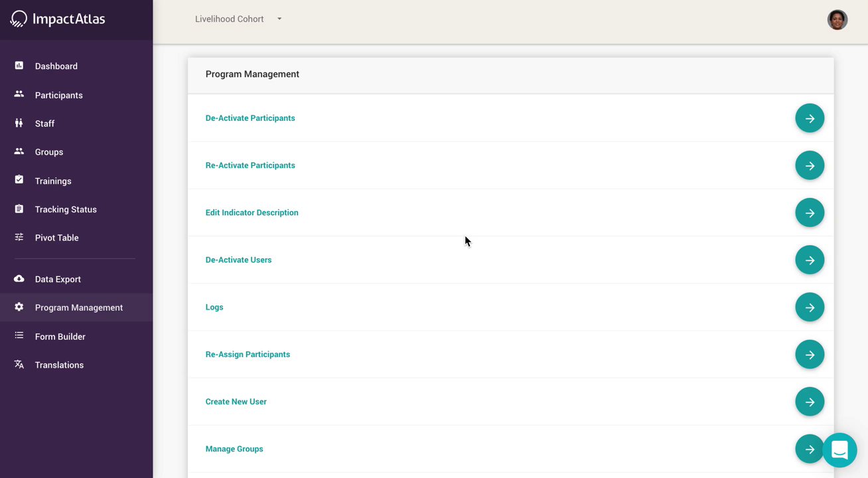The image size is (868, 478).
Task: Click the Re-Assign Participants link
Action: (248, 355)
